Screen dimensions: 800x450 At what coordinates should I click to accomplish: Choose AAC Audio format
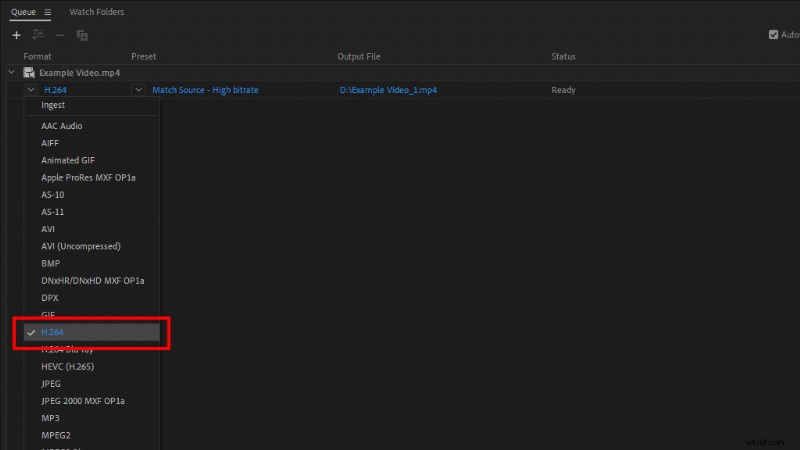tap(92, 126)
